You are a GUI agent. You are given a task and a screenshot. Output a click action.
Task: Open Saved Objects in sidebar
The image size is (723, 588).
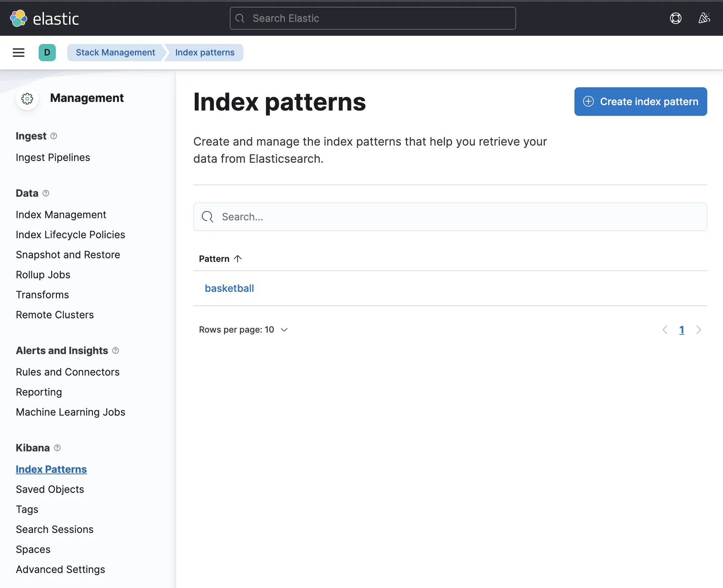pyautogui.click(x=50, y=489)
